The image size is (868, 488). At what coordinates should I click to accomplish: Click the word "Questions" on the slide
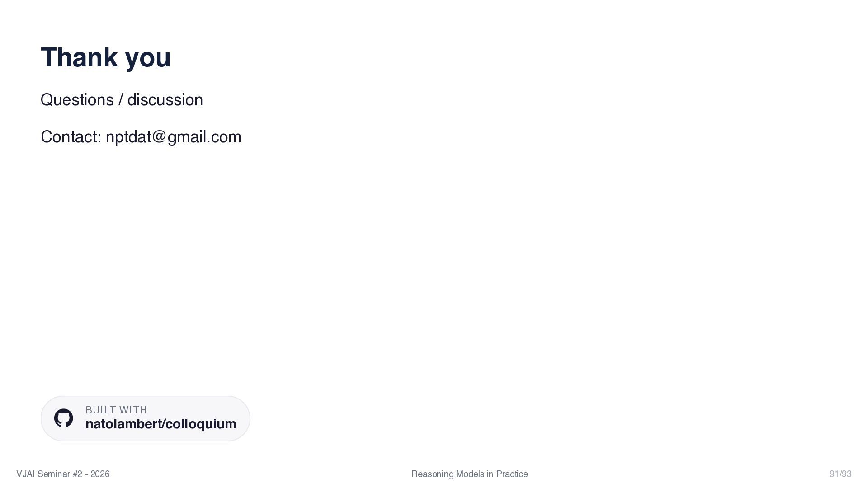coord(77,100)
